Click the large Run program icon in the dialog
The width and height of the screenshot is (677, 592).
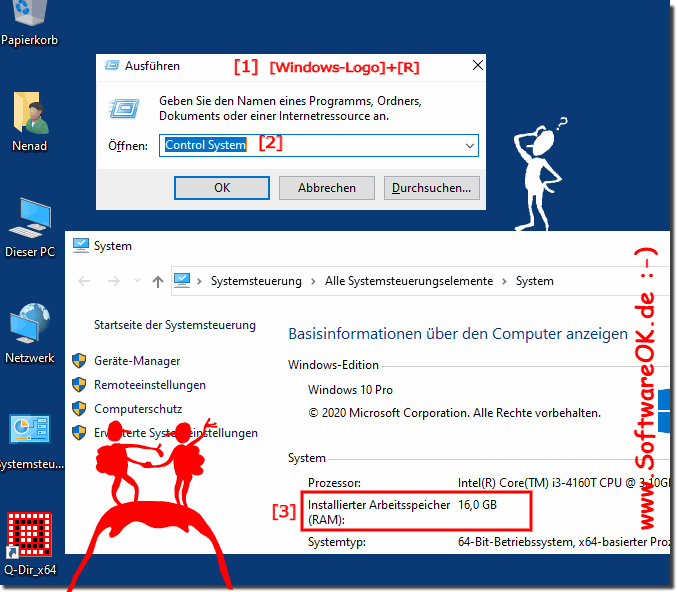tap(124, 108)
